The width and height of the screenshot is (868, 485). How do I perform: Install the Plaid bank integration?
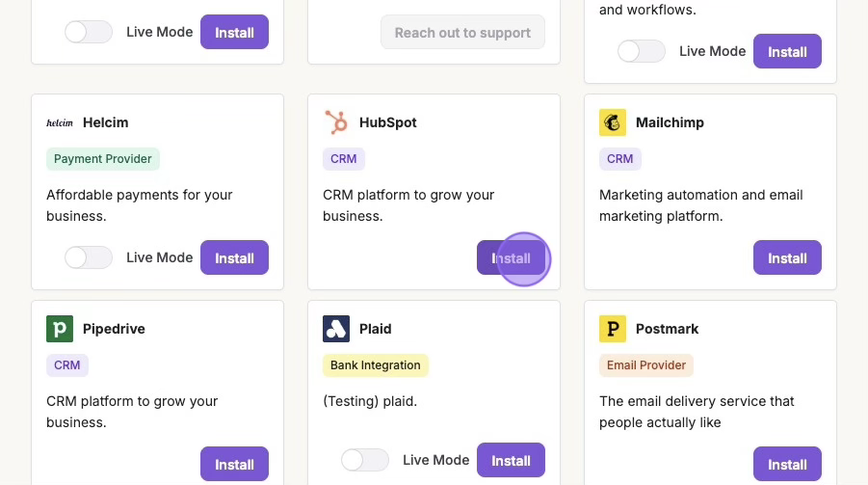click(x=511, y=460)
